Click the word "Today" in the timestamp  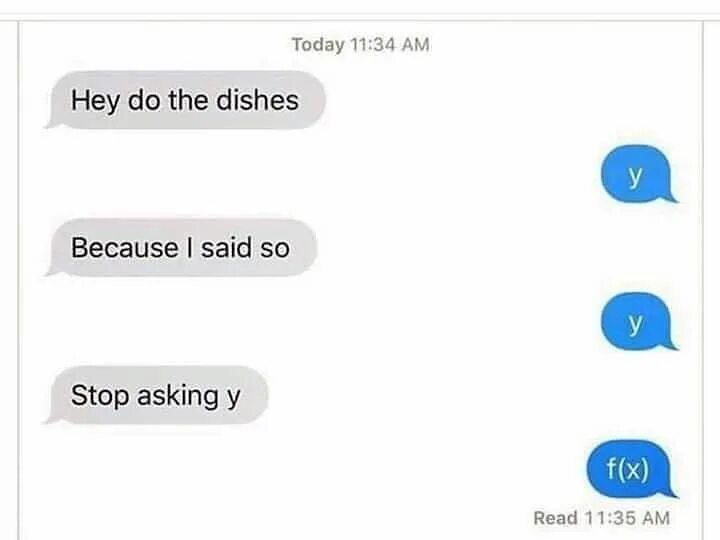(318, 45)
